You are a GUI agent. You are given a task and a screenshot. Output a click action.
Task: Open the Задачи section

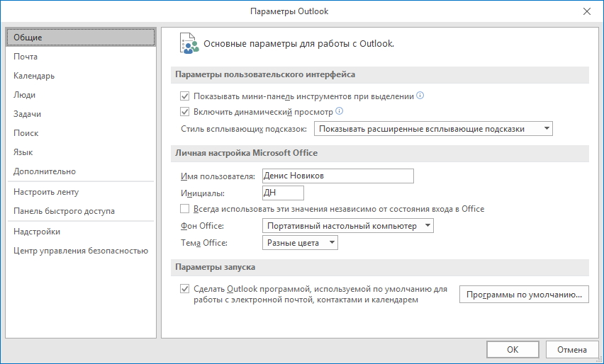pos(81,114)
